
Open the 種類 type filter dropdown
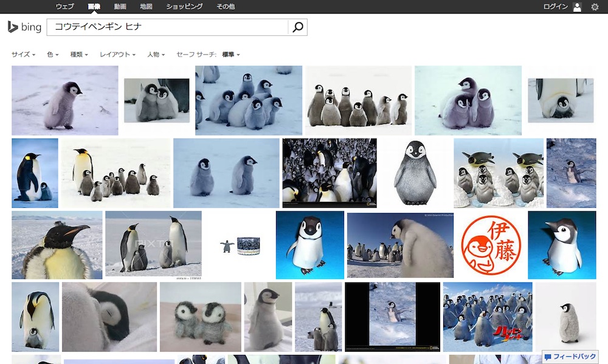[x=79, y=55]
